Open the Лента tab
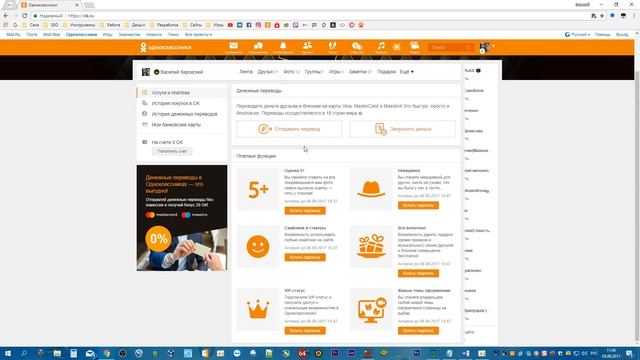Screen dimensions: 640x360 [246, 72]
